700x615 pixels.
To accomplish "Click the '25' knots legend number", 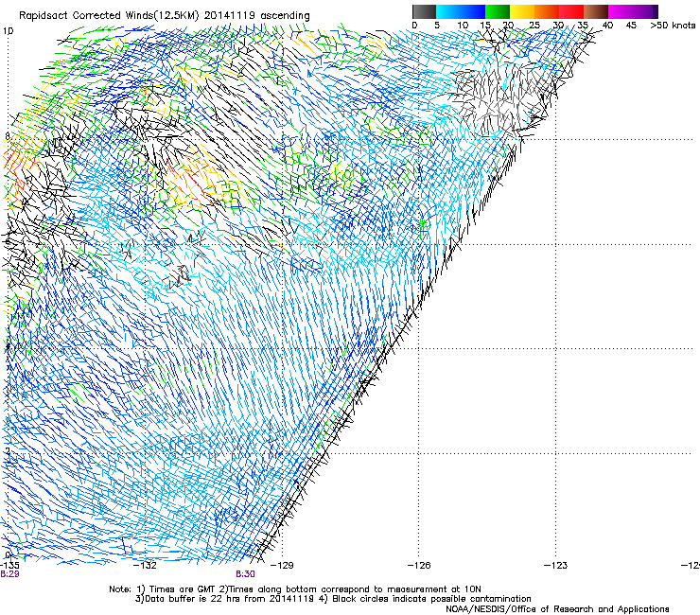I will click(534, 26).
